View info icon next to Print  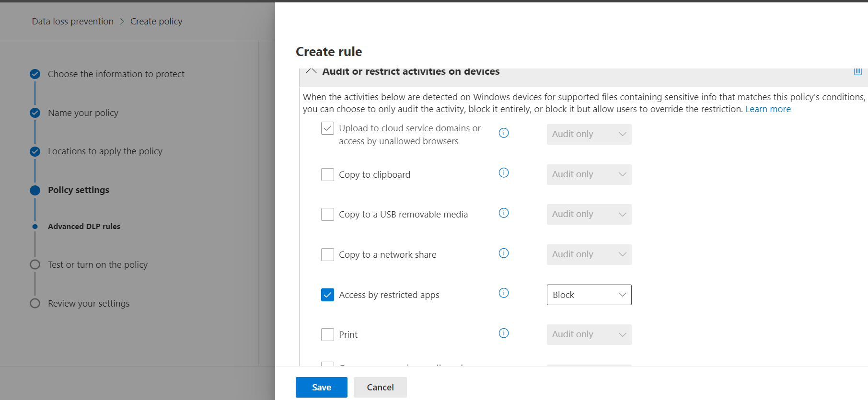pyautogui.click(x=504, y=333)
